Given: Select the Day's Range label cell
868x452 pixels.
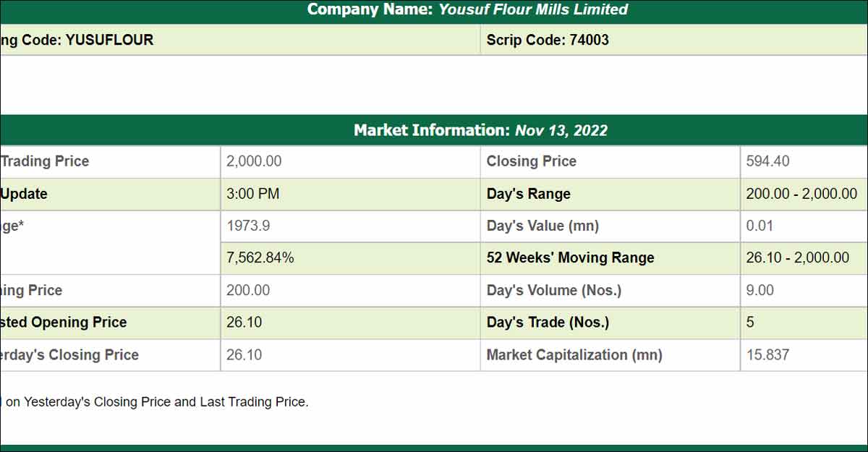Looking at the screenshot, I should (529, 194).
